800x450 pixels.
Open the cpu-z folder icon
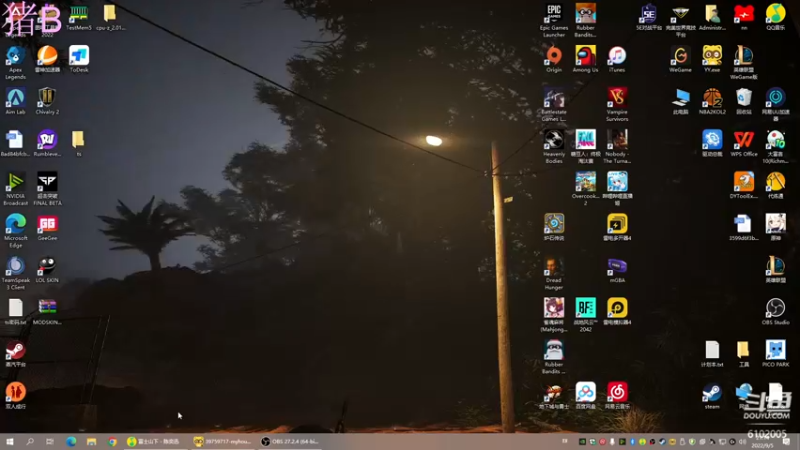(110, 17)
